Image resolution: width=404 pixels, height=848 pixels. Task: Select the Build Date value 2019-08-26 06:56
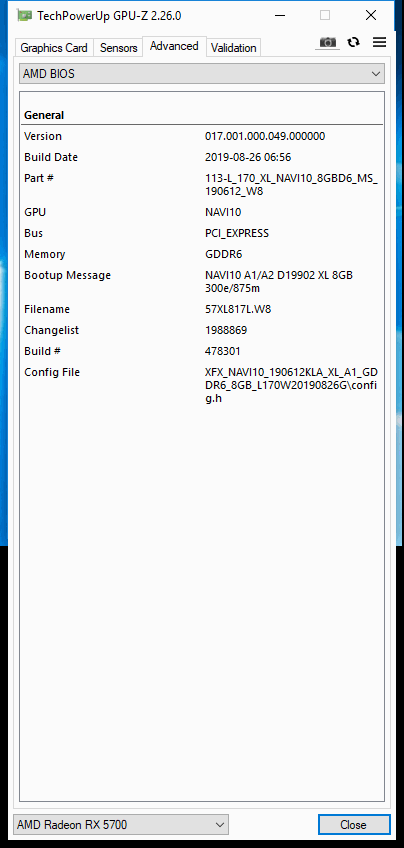click(x=248, y=157)
